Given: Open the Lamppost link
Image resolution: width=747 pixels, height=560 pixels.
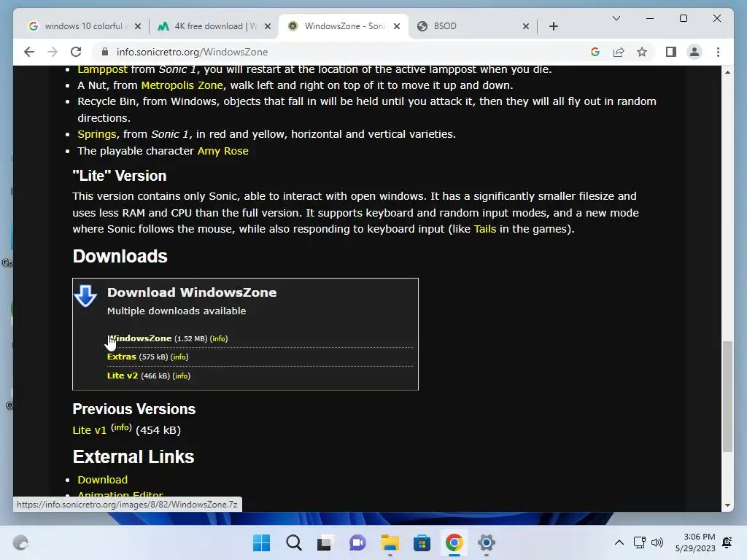Looking at the screenshot, I should [102, 69].
